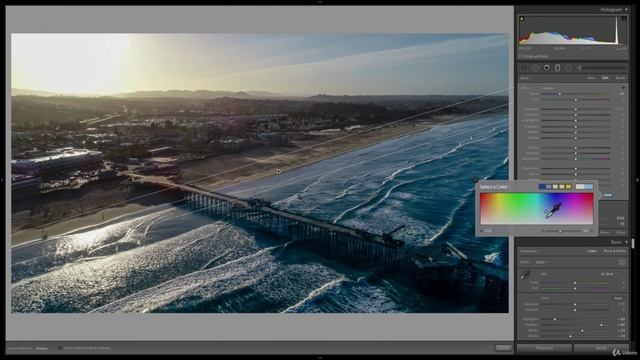Reset the graduated filter settings

(x=605, y=232)
